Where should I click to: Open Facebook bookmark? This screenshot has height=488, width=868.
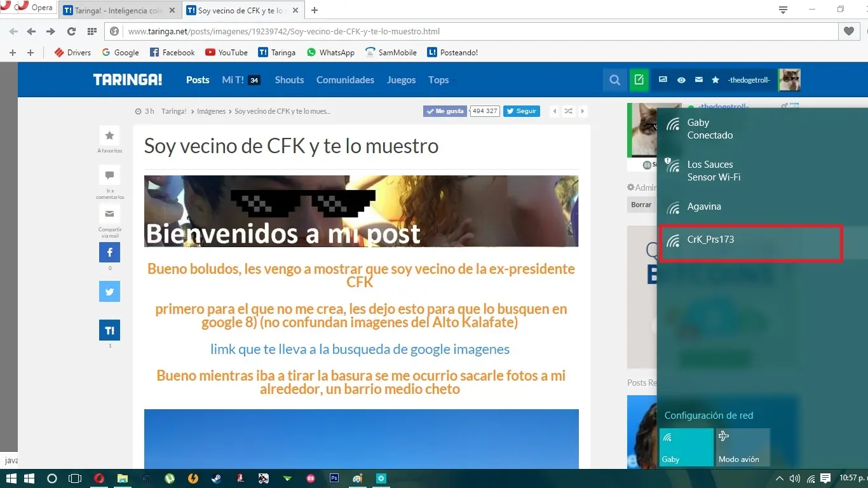tap(172, 53)
